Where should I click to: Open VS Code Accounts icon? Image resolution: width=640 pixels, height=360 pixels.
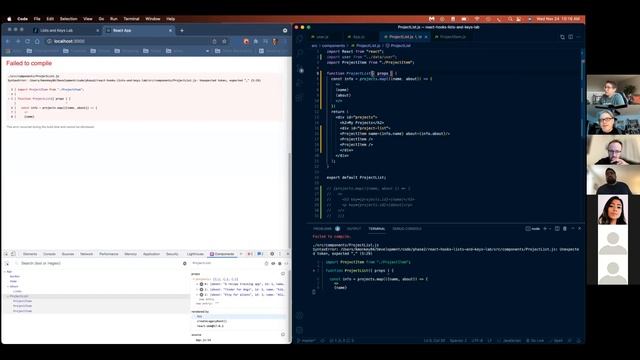pyautogui.click(x=300, y=316)
